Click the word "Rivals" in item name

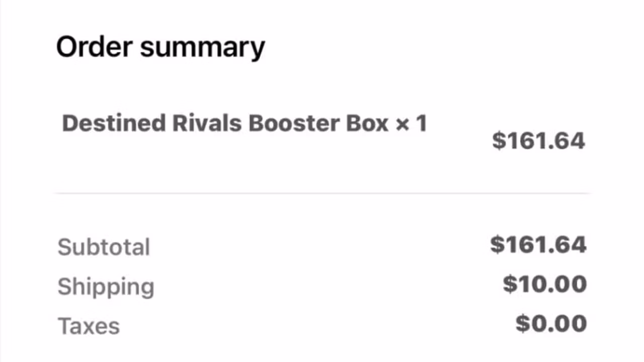pyautogui.click(x=207, y=123)
